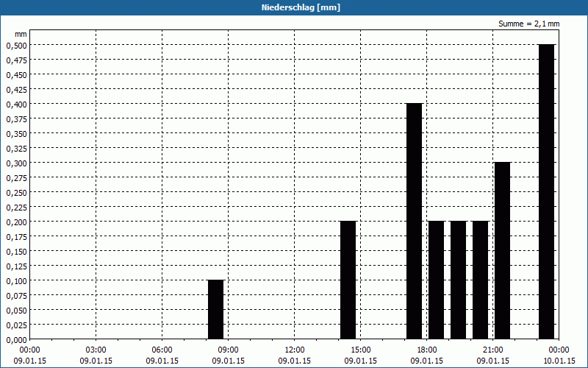Click the 0,200 y-axis value
Screen dimensions: 588x368
coord(16,222)
